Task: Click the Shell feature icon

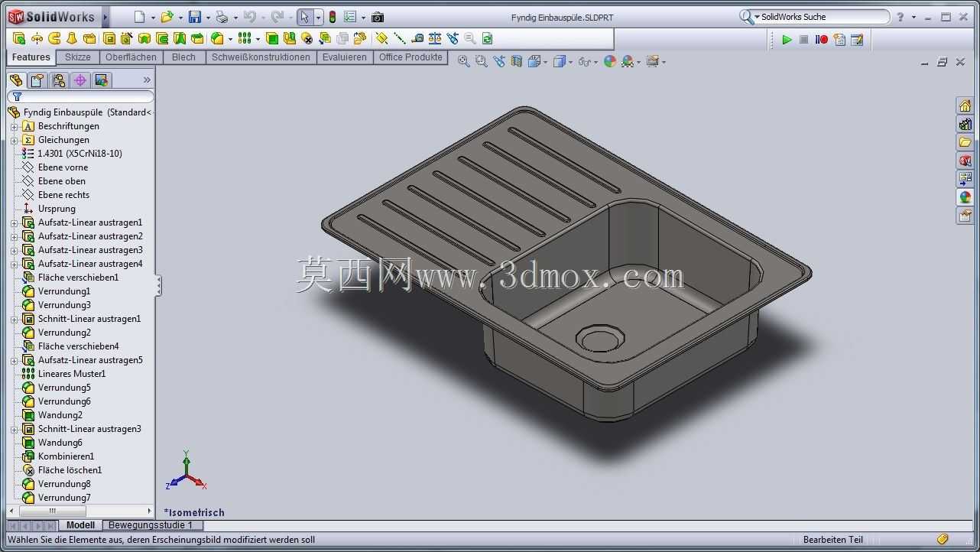Action: [x=272, y=38]
